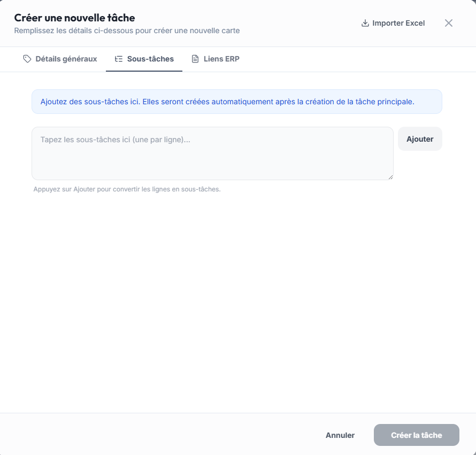Click the empty white dialog body
The image size is (476, 455).
[x=237, y=299]
